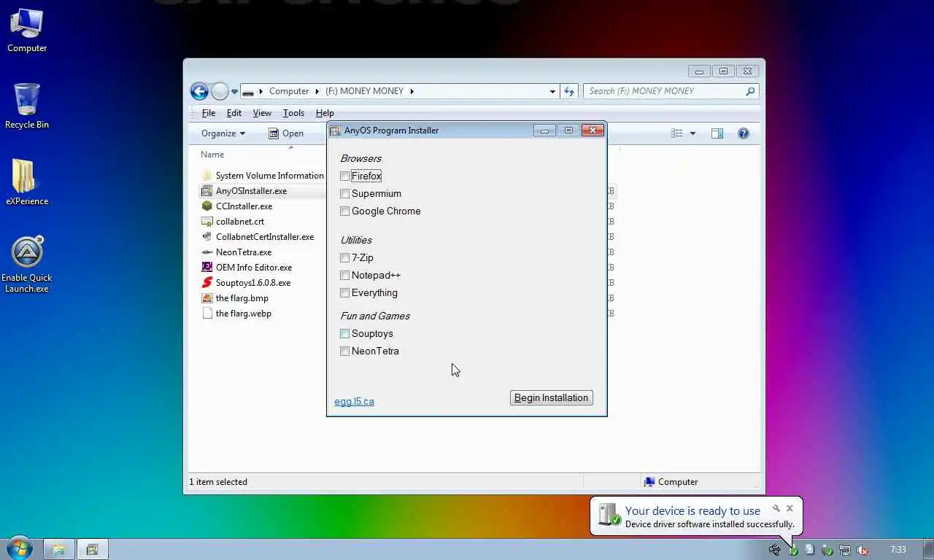The image size is (934, 560).
Task: Open the Help menu
Action: click(325, 113)
